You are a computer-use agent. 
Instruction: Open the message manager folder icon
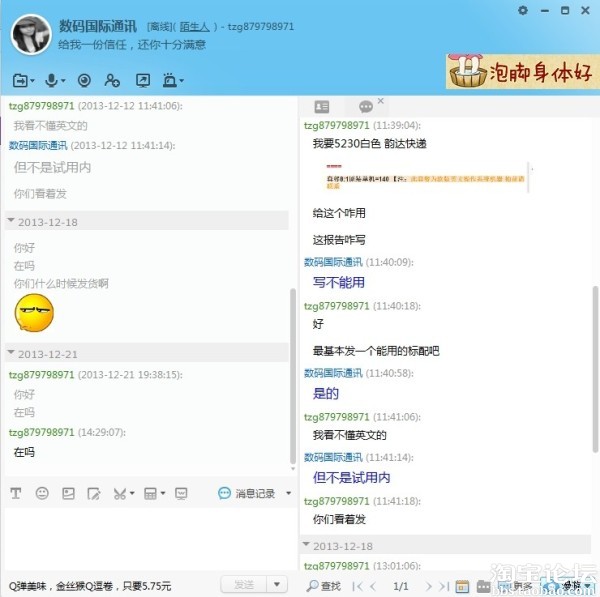coord(484,586)
